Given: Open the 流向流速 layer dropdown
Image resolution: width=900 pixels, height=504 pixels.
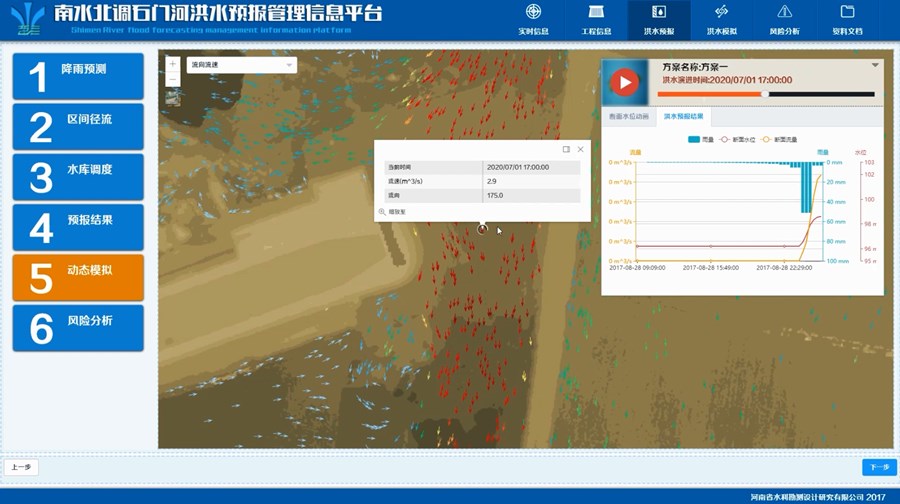Looking at the screenshot, I should point(242,65).
